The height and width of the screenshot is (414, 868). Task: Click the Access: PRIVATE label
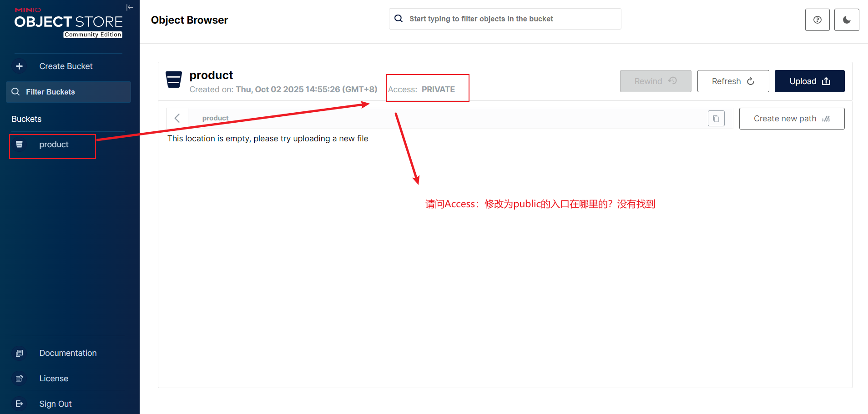coord(422,90)
